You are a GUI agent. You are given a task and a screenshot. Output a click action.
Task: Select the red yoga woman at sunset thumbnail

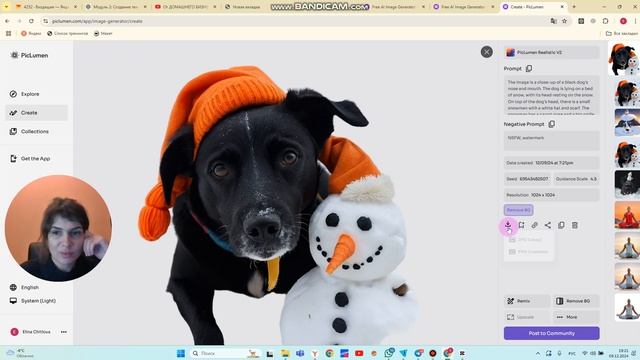point(627,215)
